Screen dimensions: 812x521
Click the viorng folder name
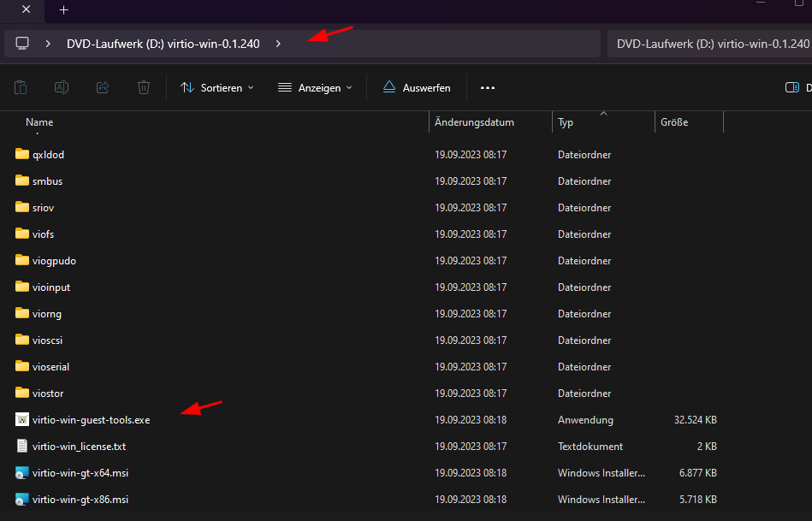pyautogui.click(x=46, y=314)
